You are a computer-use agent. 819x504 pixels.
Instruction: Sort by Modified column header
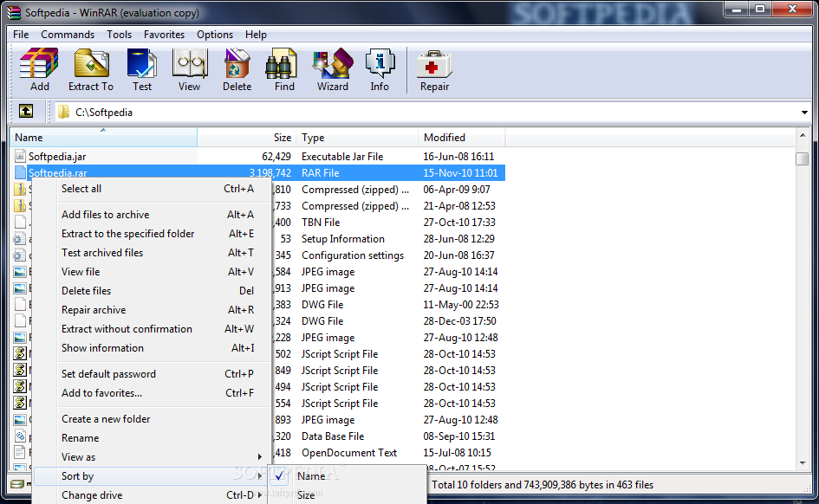tap(461, 137)
